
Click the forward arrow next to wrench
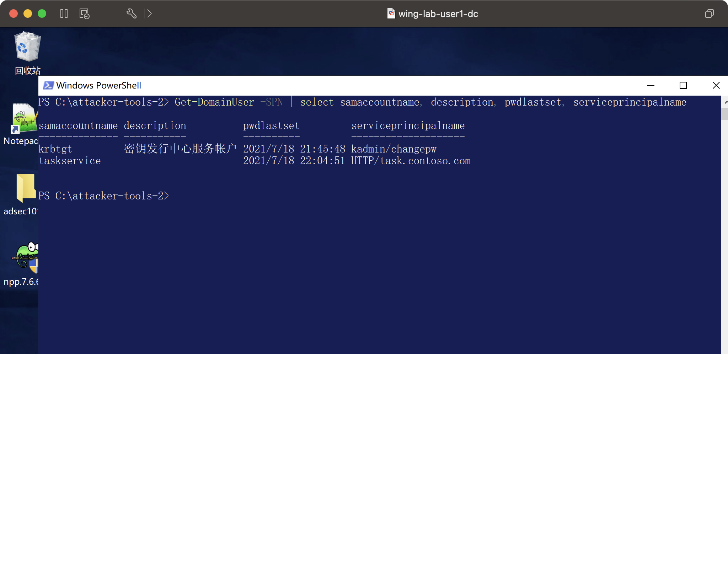150,14
